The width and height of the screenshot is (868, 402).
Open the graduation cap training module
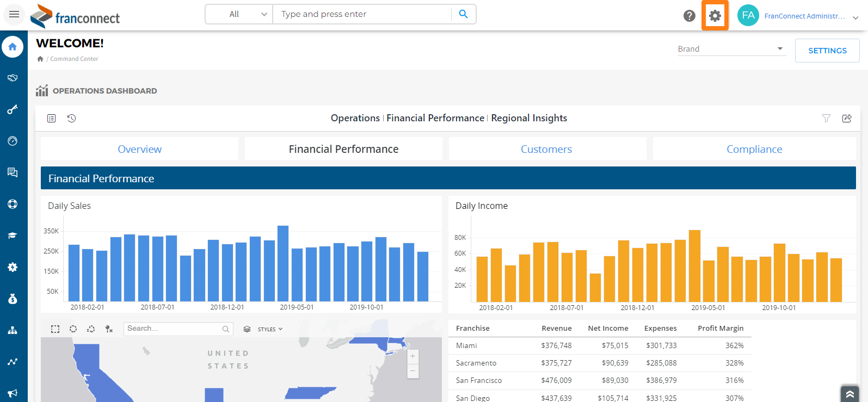pos(13,236)
